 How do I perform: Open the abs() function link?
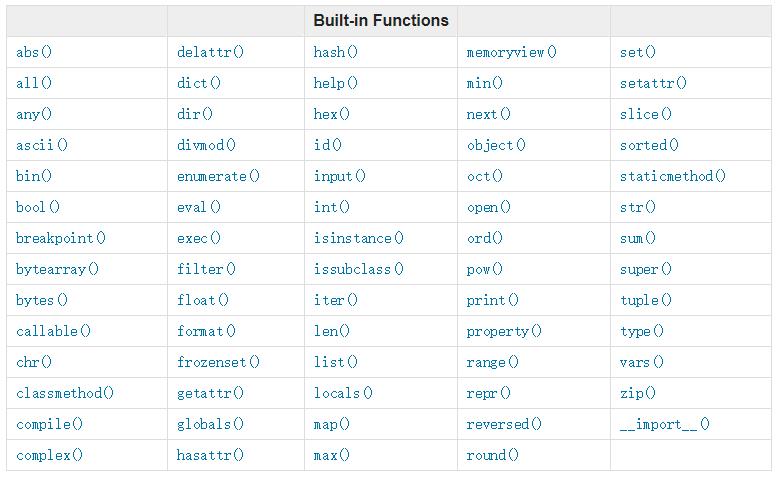[x=33, y=52]
